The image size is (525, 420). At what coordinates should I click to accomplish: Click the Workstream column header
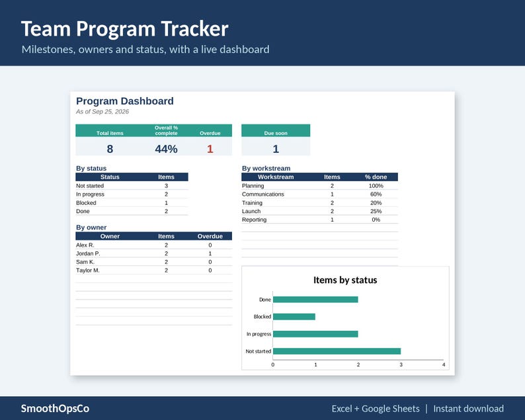coord(276,177)
